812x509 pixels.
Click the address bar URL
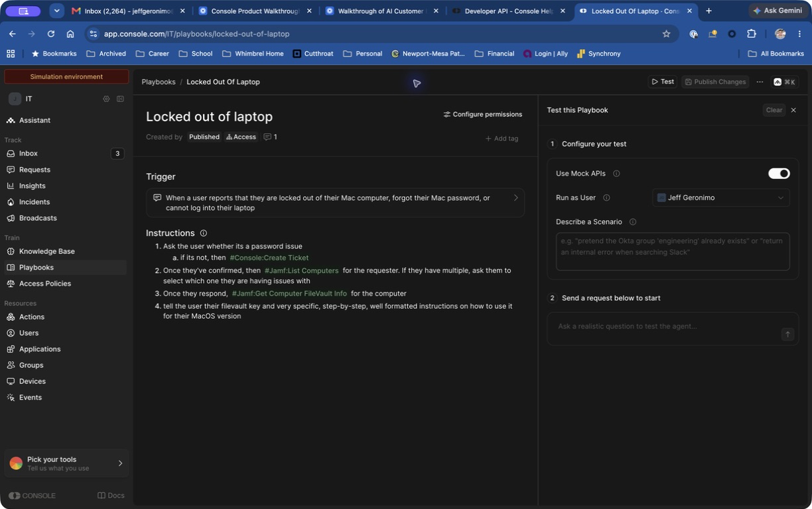coord(196,34)
